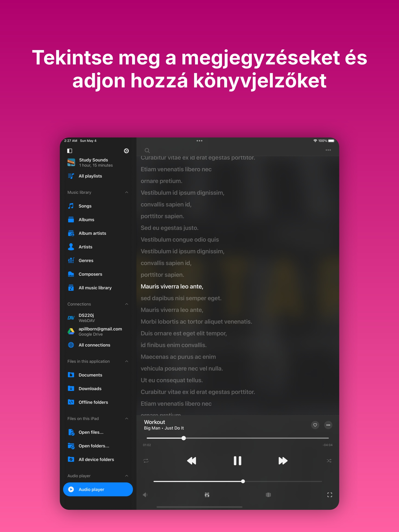Skip to next track
This screenshot has width=399, height=532.
[x=283, y=461]
